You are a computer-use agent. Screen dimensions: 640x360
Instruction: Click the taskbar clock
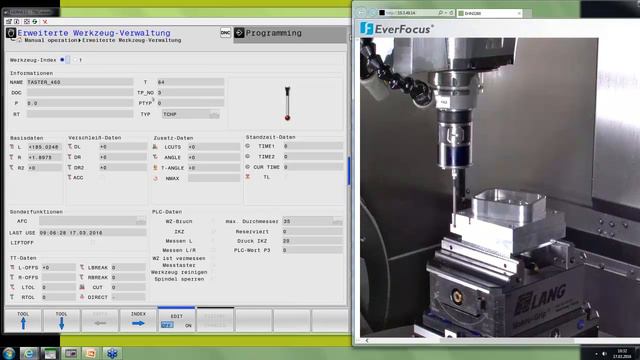(622, 353)
